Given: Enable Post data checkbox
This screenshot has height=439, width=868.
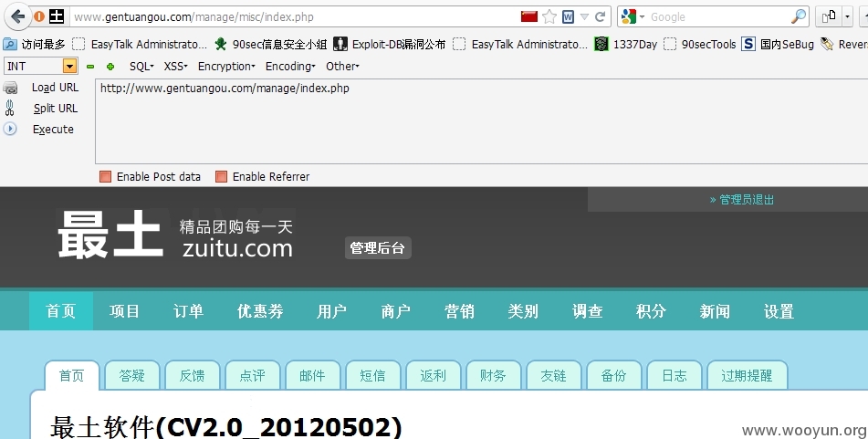Looking at the screenshot, I should pos(105,176).
